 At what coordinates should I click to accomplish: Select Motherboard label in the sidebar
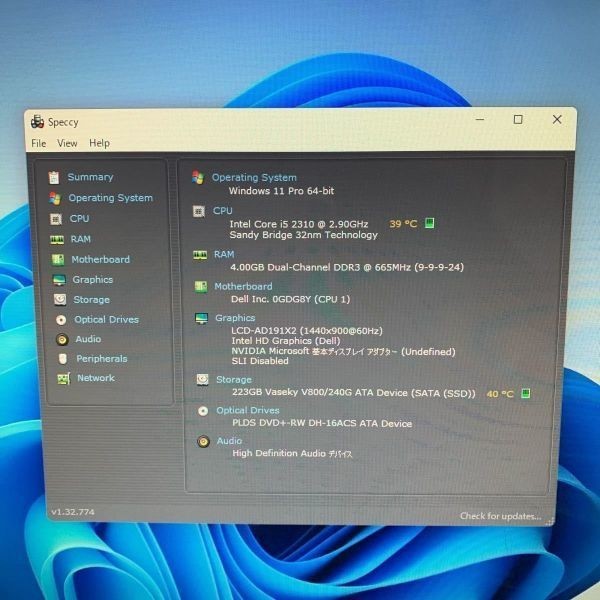click(x=101, y=259)
